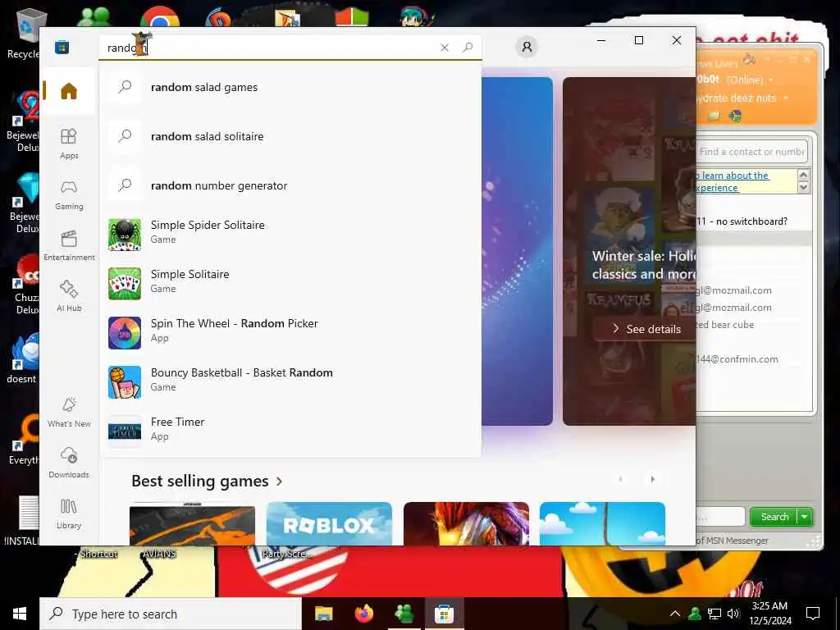The height and width of the screenshot is (630, 840).
Task: Open the Online status dropdown in Messenger
Action: click(x=771, y=80)
